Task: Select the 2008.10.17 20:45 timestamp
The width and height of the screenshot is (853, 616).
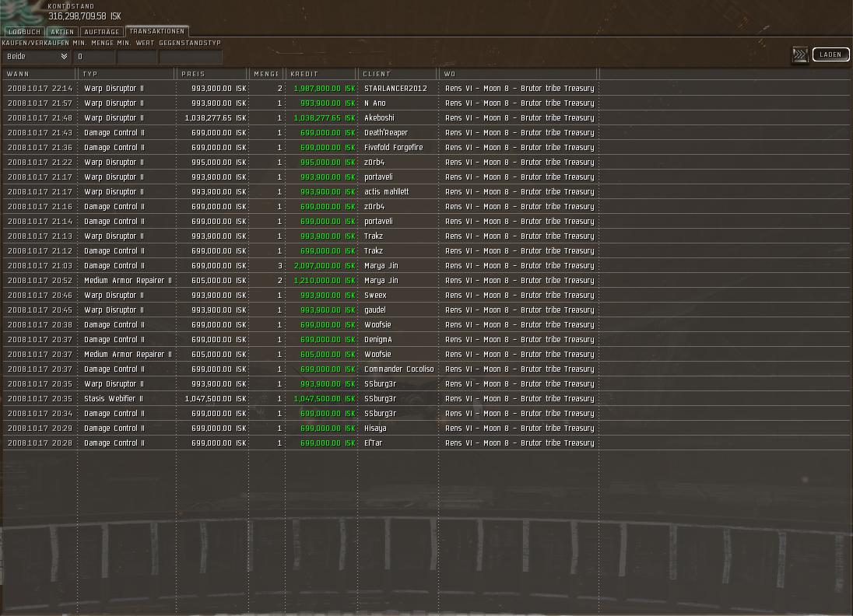Action: tap(40, 310)
